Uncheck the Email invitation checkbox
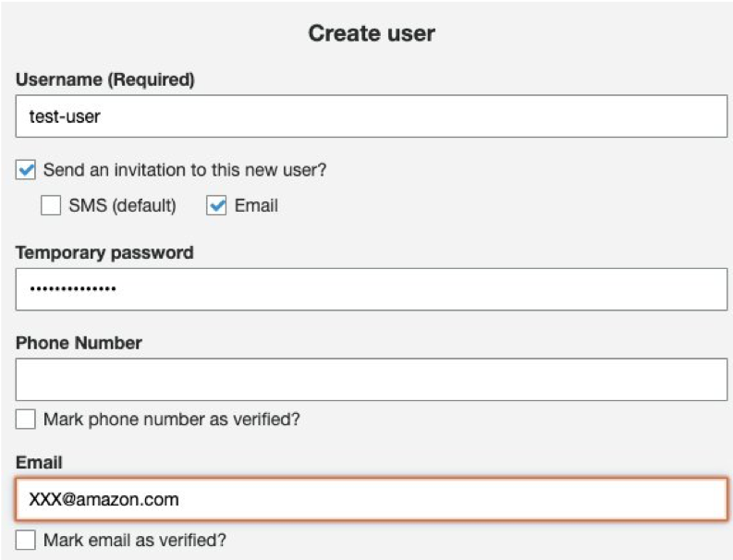 [216, 205]
